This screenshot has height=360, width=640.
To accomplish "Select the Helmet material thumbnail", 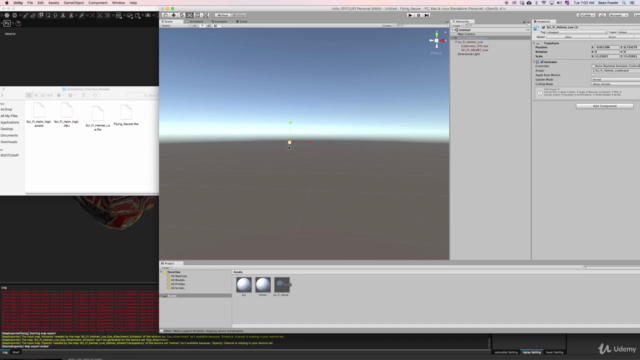I will pos(262,286).
